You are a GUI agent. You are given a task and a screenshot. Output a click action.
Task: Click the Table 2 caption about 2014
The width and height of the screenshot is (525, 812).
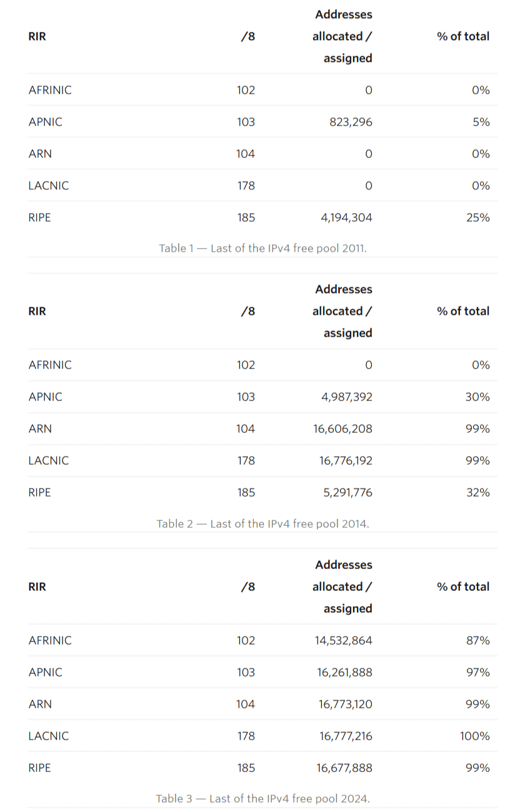(262, 523)
